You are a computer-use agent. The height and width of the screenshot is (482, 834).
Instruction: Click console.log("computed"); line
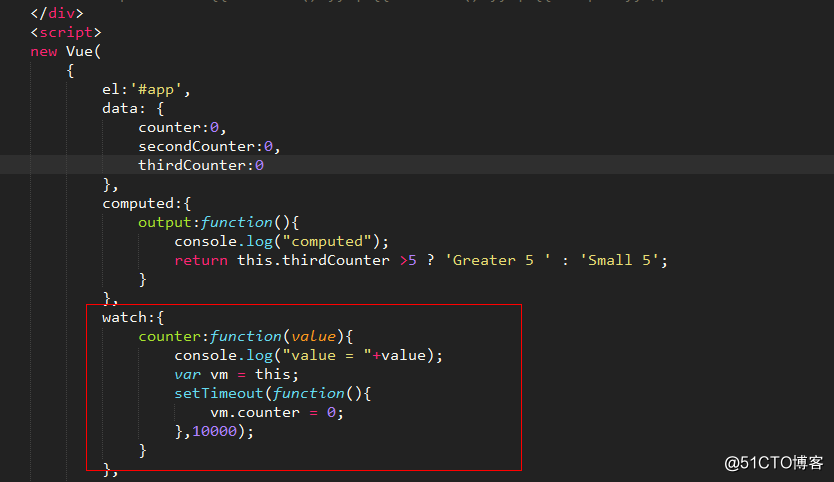pyautogui.click(x=282, y=242)
